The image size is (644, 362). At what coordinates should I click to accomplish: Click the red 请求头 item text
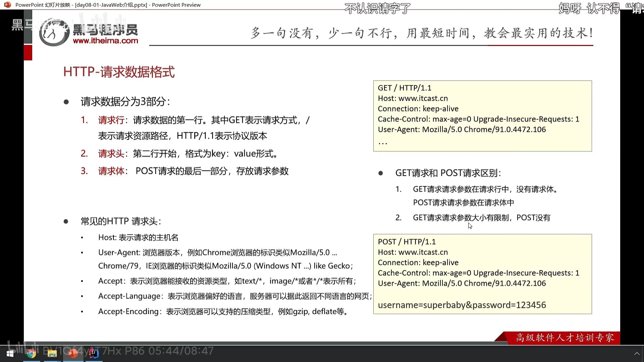[111, 154]
